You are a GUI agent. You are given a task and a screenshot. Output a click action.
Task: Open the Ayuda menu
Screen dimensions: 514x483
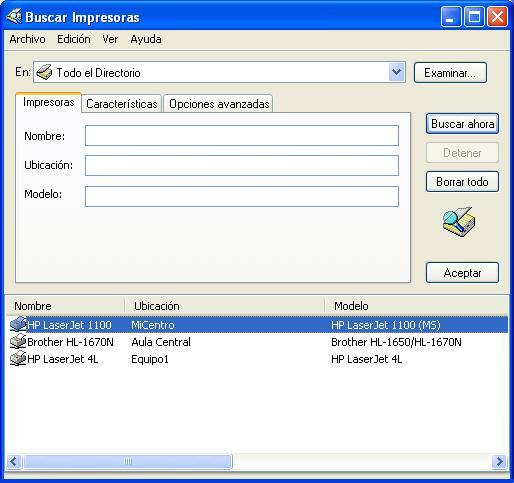(x=146, y=39)
